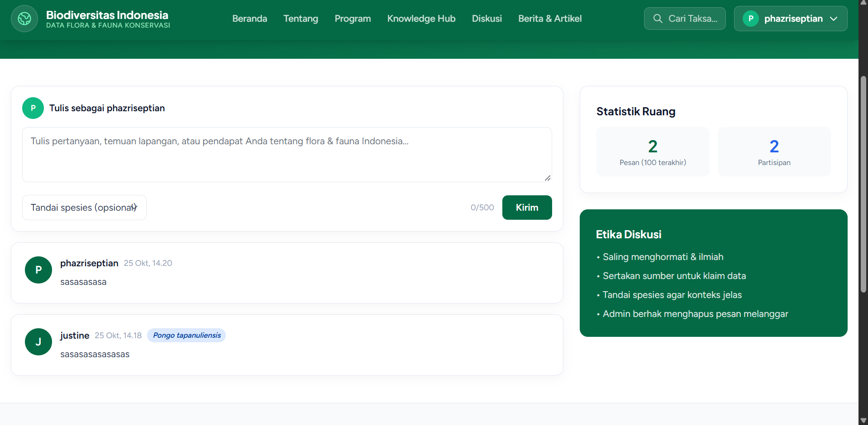Submit the post with the Kirim button

[x=527, y=208]
